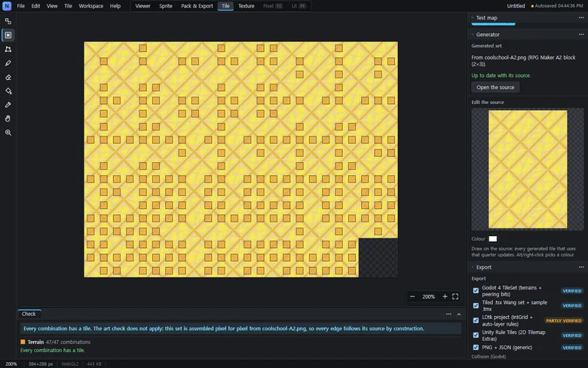Uncheck Godot 4 TileSet export option

point(476,291)
